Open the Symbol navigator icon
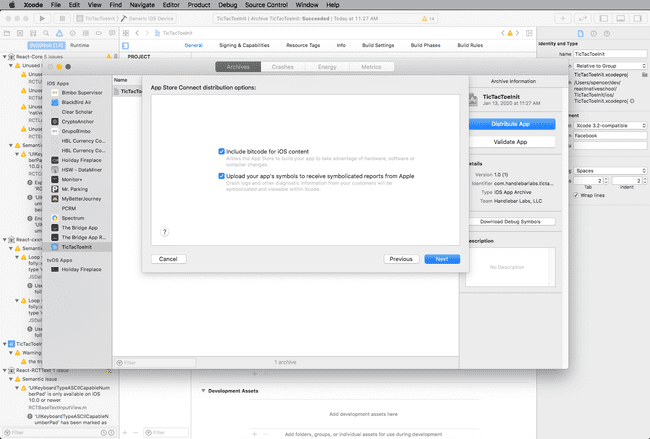 coord(33,33)
